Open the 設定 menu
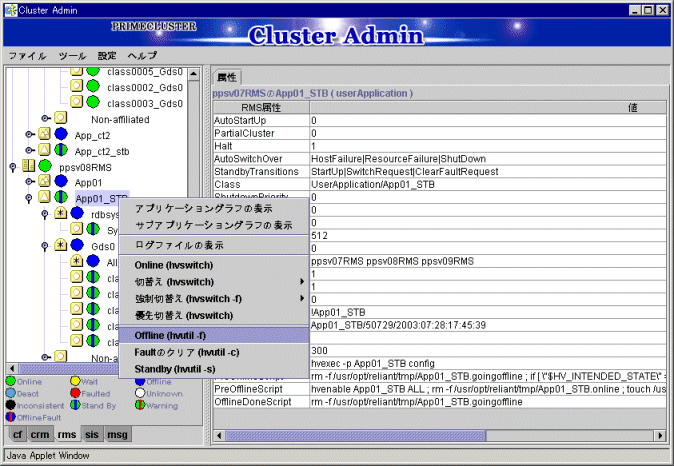The height and width of the screenshot is (466, 674). point(107,56)
